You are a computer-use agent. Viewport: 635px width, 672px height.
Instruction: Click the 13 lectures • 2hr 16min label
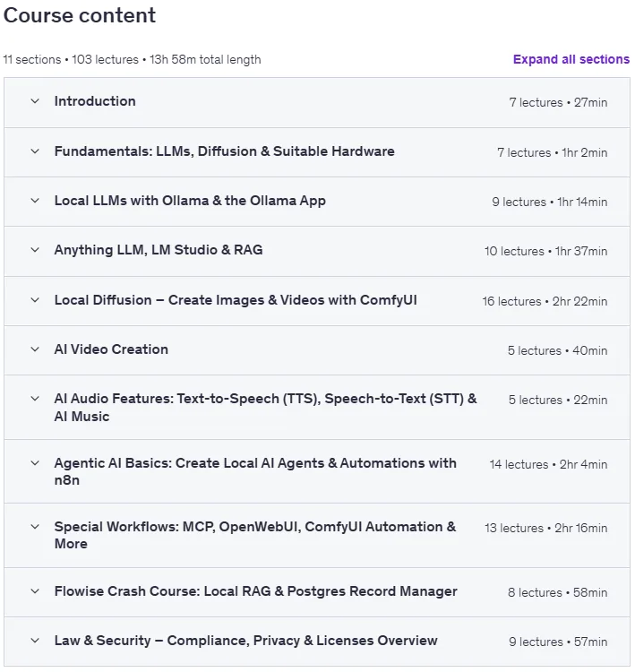(545, 528)
